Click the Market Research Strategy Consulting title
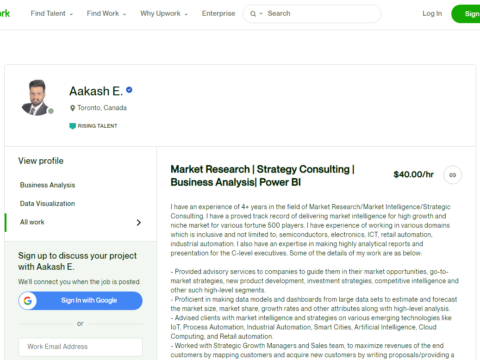 click(262, 176)
